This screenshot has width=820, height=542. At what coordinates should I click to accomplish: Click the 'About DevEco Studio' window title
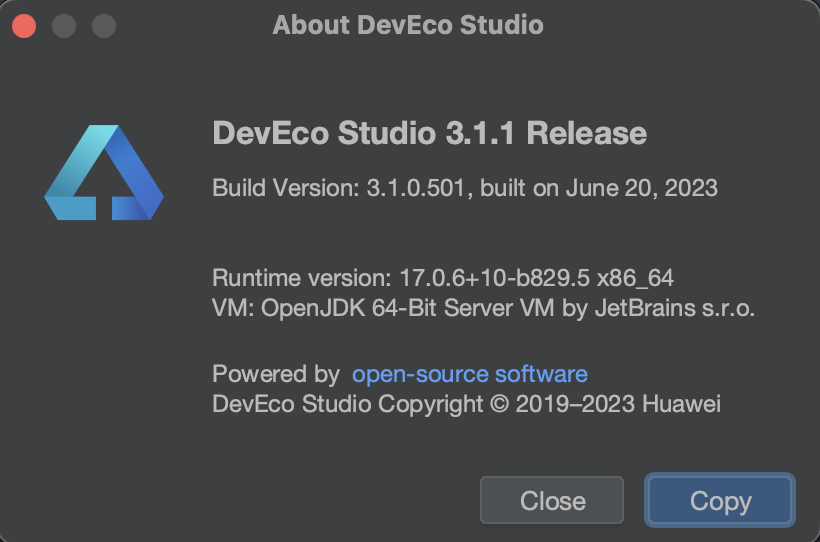tap(408, 25)
